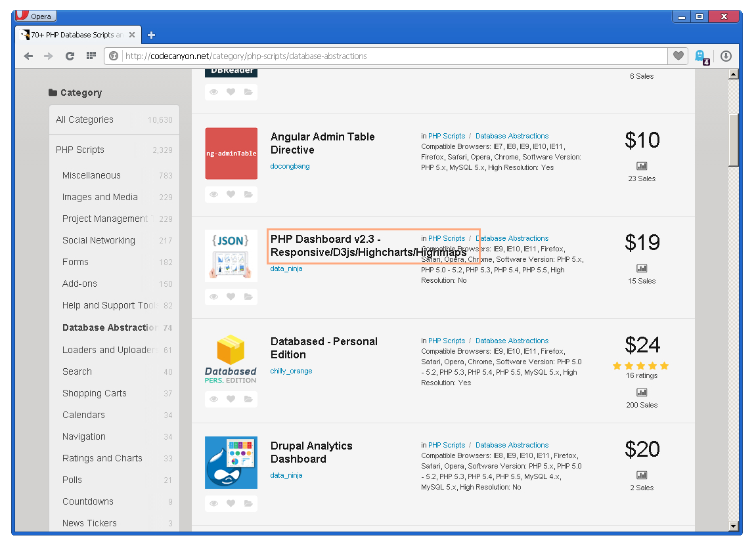Reload the page with the refresh icon
Image resolution: width=756 pixels, height=546 pixels.
pos(70,56)
